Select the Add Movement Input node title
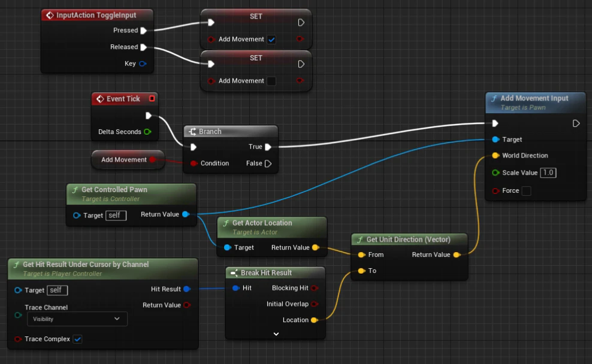The height and width of the screenshot is (364, 592). pos(534,98)
